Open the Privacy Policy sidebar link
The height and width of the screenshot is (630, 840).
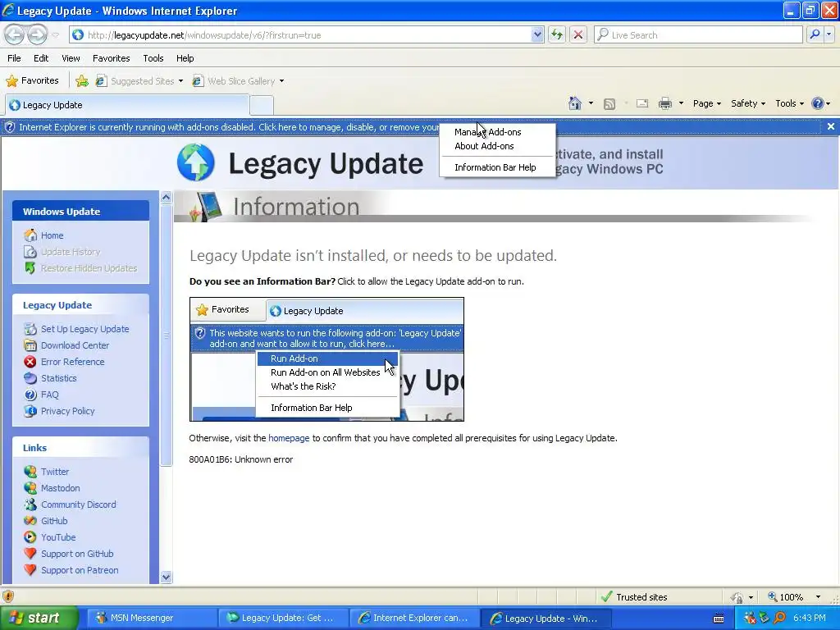point(68,411)
